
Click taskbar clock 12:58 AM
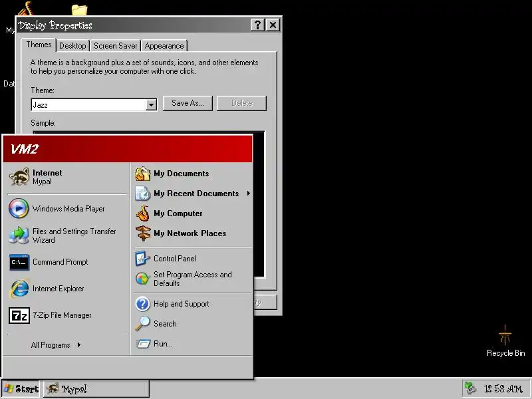pos(503,388)
